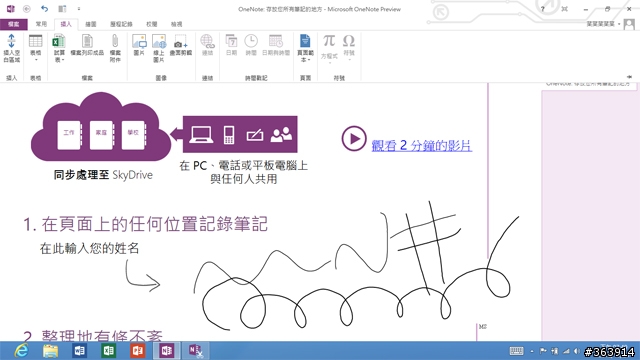Switch to the Home (常用) tab
The width and height of the screenshot is (640, 360).
[x=41, y=24]
